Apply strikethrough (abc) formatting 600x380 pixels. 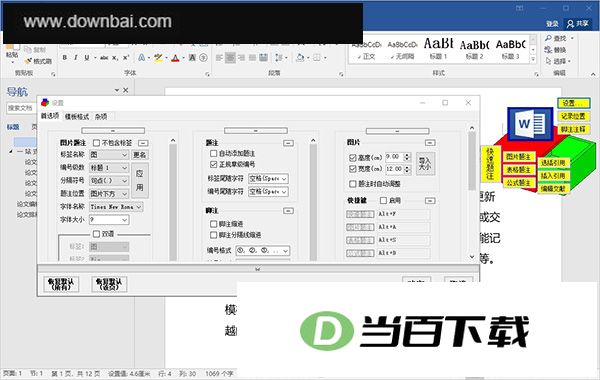[104, 58]
